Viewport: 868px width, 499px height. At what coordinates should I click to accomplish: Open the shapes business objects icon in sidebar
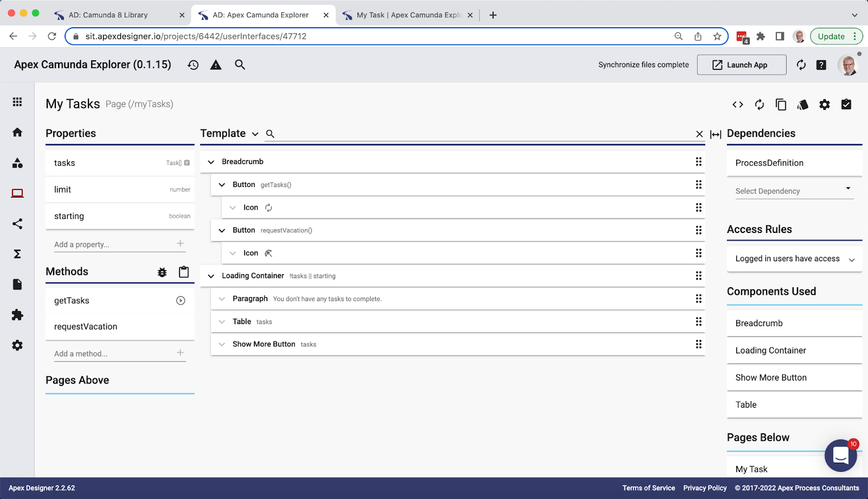click(17, 163)
